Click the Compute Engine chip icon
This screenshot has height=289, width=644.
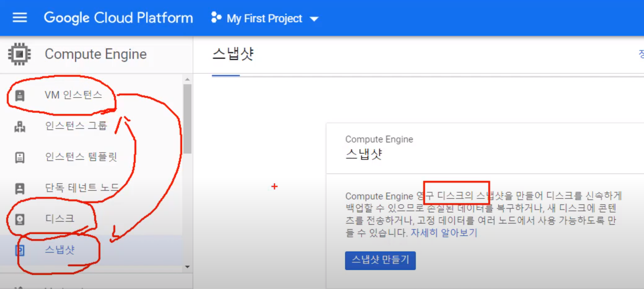(19, 54)
